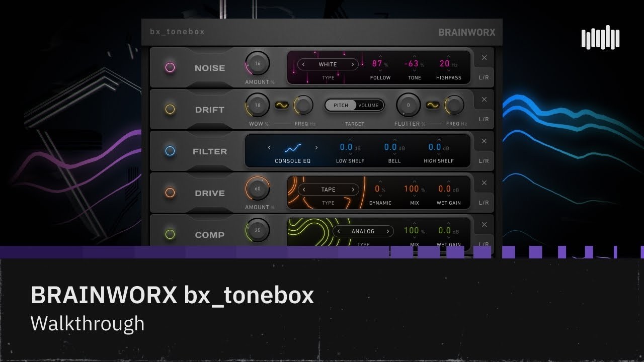Image resolution: width=644 pixels, height=362 pixels.
Task: Increase Filter Bell gain up chevron
Action: (394, 140)
